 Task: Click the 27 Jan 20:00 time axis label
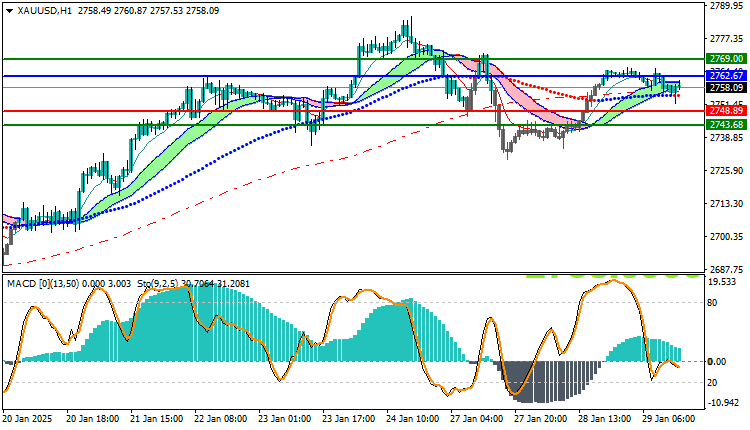click(541, 419)
